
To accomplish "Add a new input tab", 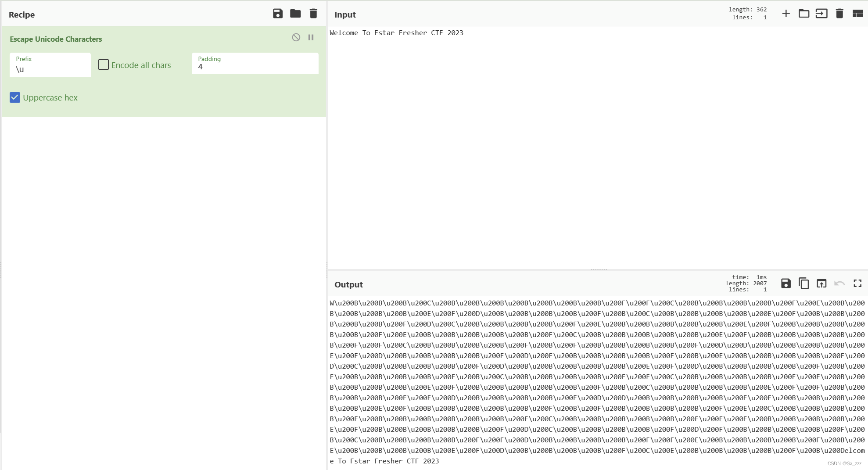I will click(786, 14).
